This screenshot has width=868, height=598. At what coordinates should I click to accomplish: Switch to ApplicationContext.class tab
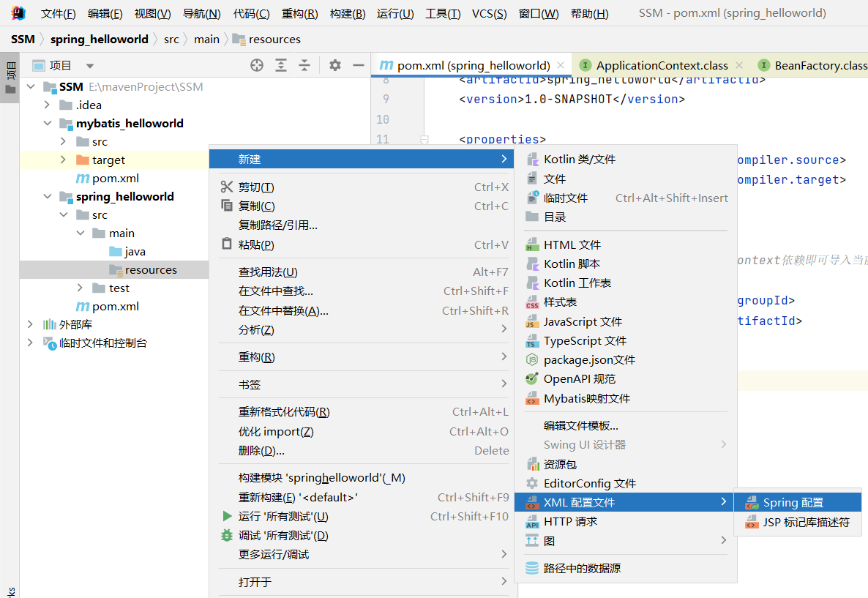pyautogui.click(x=662, y=66)
